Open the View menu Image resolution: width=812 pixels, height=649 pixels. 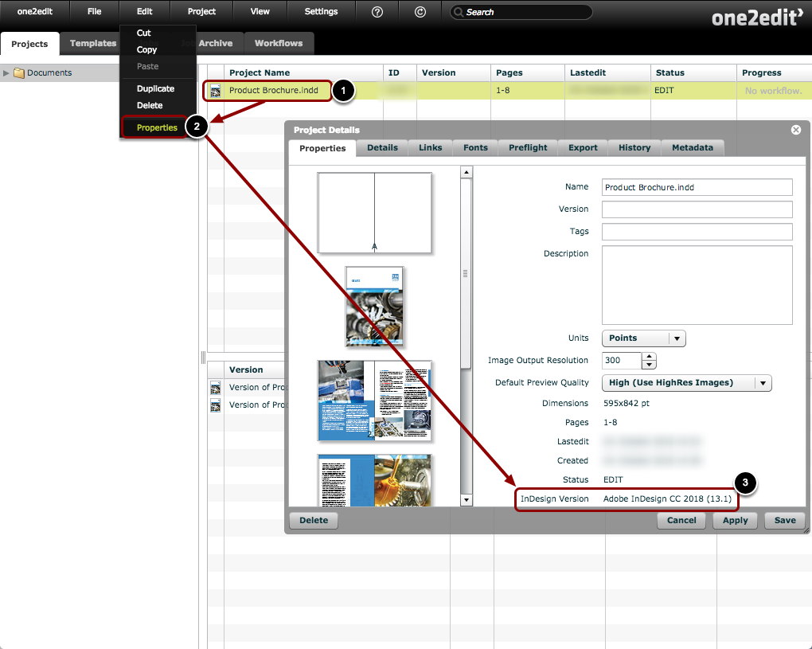click(x=260, y=11)
